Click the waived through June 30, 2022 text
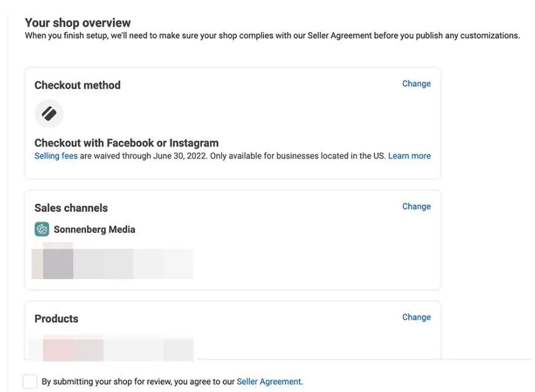Viewport: 535px width, 392px height. (144, 156)
